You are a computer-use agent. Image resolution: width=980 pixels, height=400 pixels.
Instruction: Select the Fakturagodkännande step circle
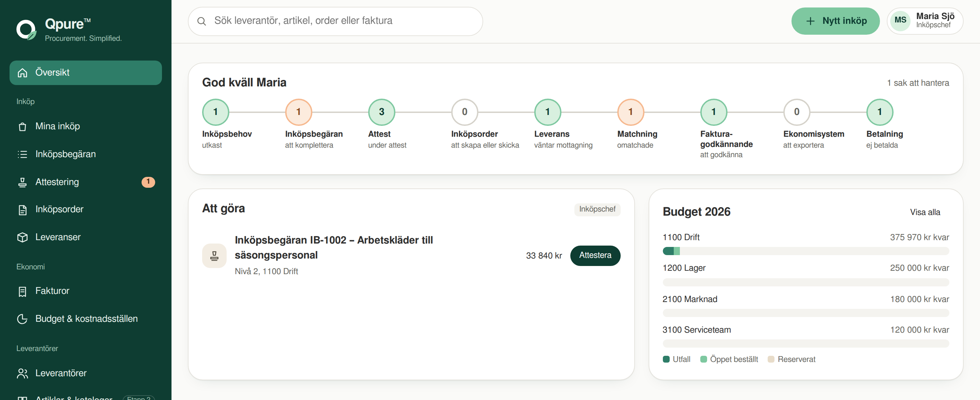[713, 112]
